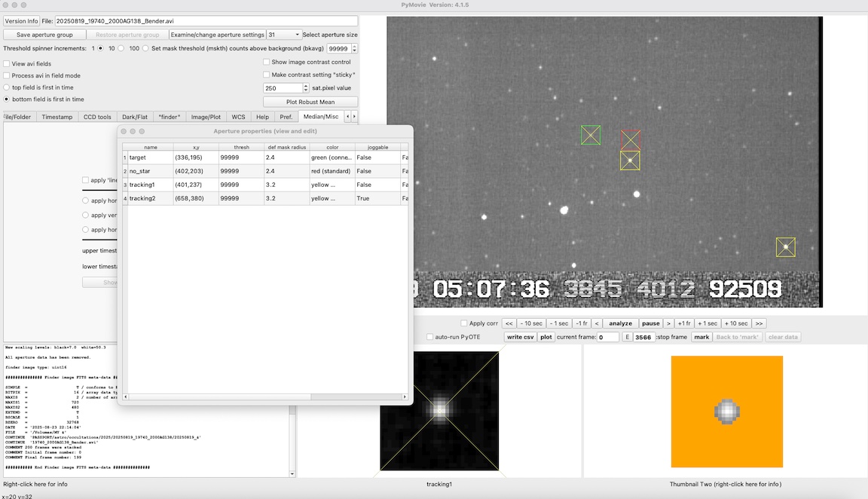Step forward one frame with > button

668,323
